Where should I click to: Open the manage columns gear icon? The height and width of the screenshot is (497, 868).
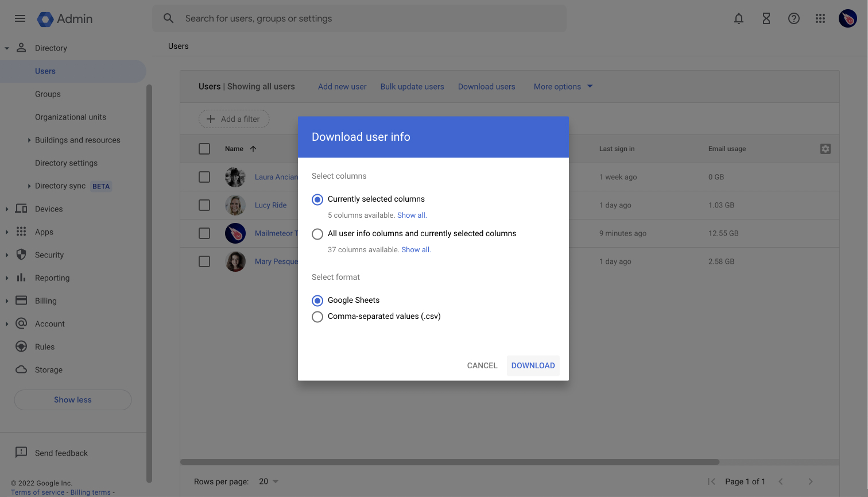click(x=825, y=148)
